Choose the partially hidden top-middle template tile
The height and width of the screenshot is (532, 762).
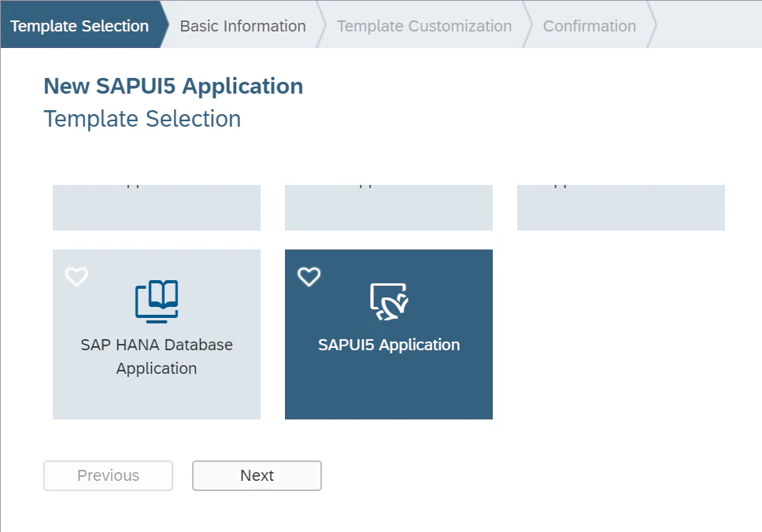tap(389, 208)
